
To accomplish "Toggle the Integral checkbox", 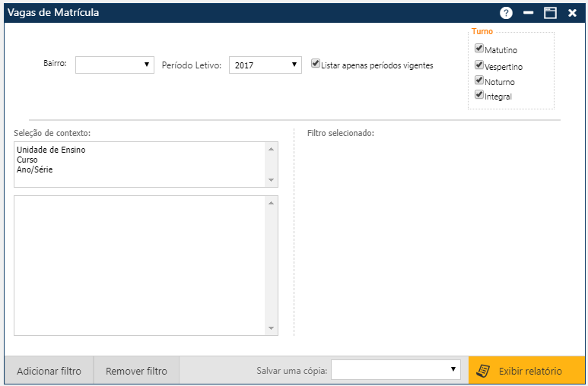I will [479, 95].
